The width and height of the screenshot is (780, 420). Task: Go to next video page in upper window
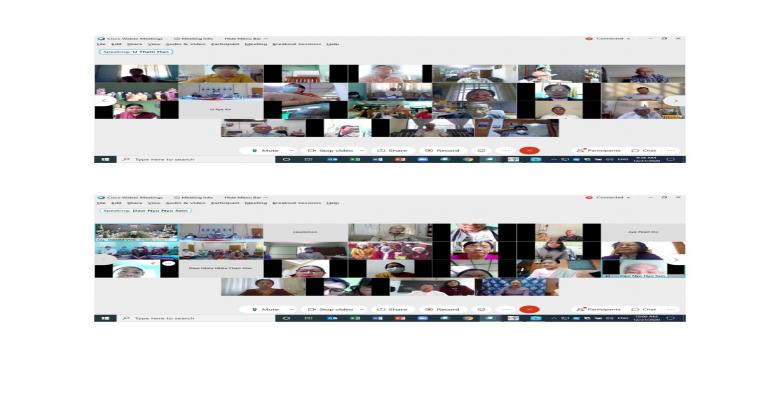tap(676, 101)
